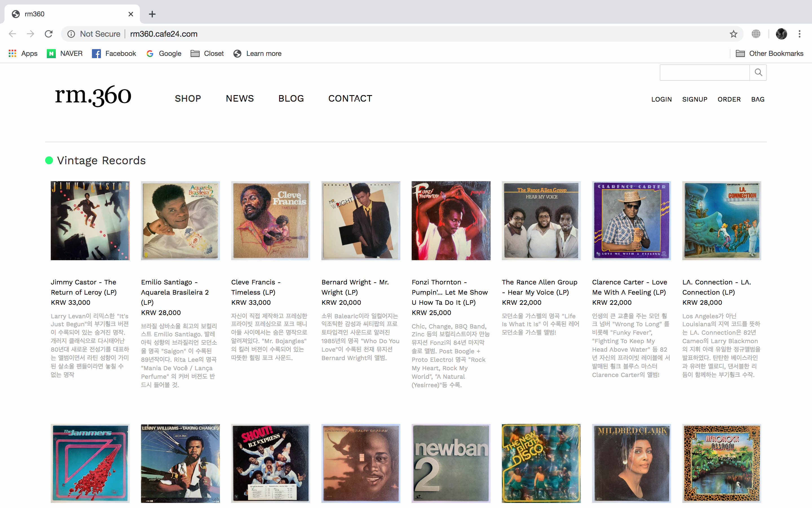The image size is (812, 508).
Task: Open the Apps bookmarks shortcut
Action: [23, 53]
